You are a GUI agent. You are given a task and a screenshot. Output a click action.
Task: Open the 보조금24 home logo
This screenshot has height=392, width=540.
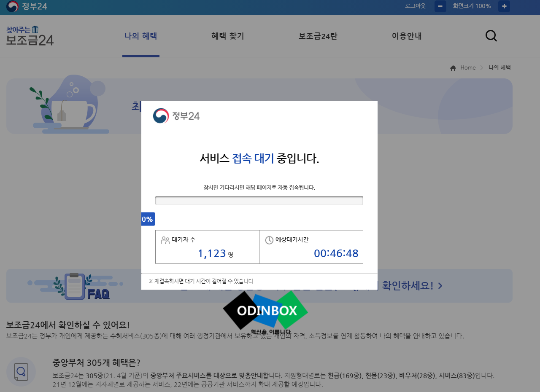pyautogui.click(x=30, y=36)
